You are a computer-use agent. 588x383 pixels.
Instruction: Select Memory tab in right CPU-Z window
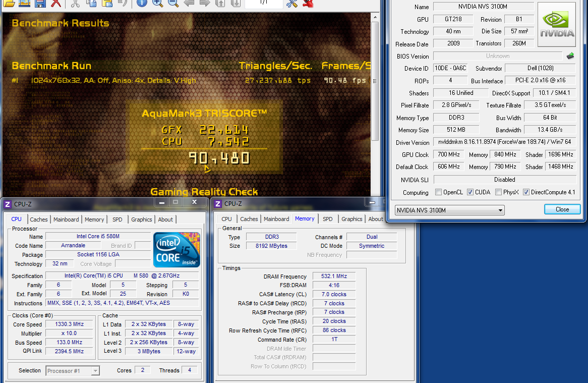305,218
